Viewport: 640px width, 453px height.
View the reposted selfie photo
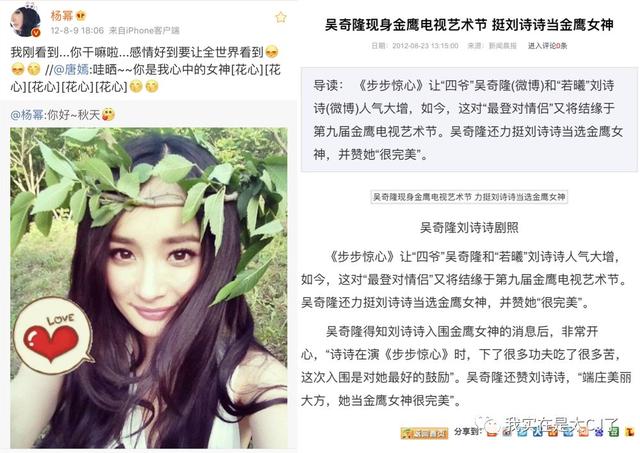149,288
